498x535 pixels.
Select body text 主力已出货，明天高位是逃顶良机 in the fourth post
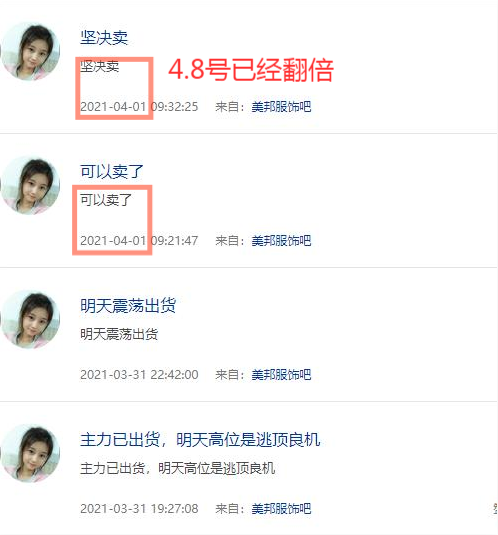pyautogui.click(x=177, y=468)
